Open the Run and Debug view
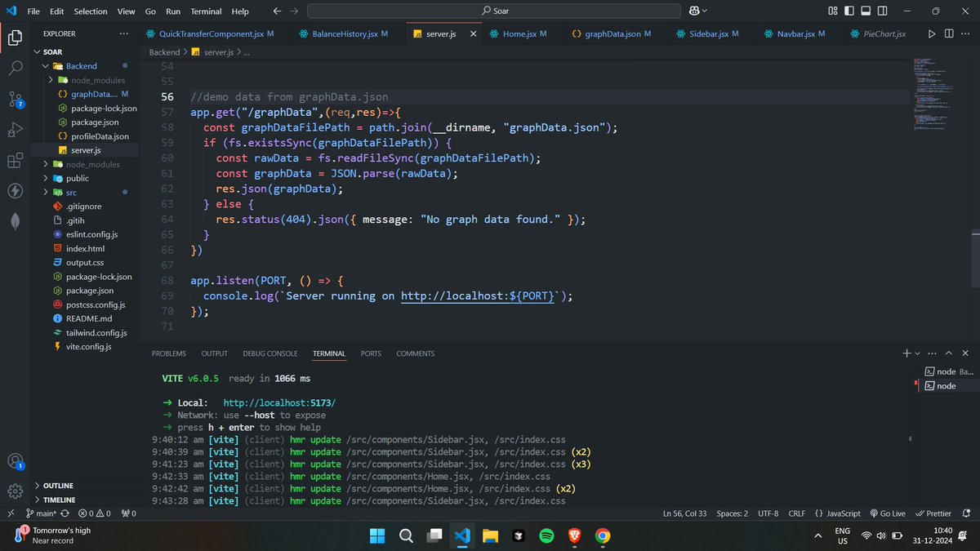This screenshot has height=551, width=980. coord(15,130)
